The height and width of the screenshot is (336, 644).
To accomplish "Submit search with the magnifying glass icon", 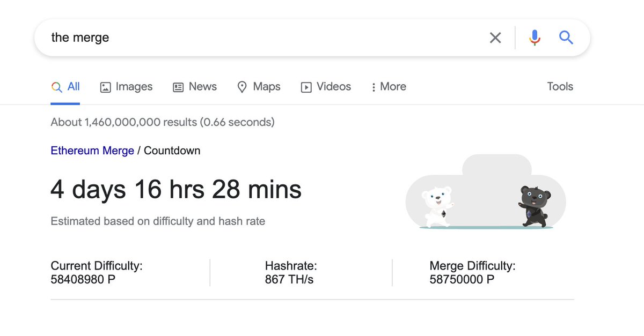I will pos(566,38).
